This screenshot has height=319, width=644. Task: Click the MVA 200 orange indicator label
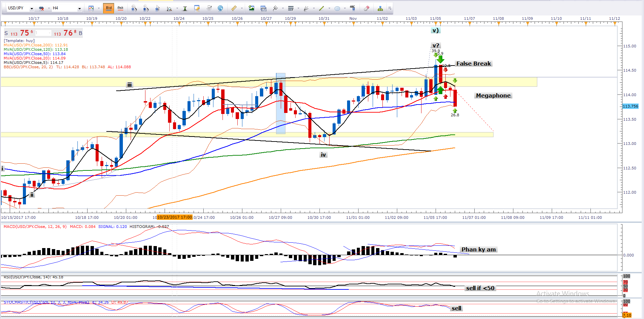click(x=35, y=45)
